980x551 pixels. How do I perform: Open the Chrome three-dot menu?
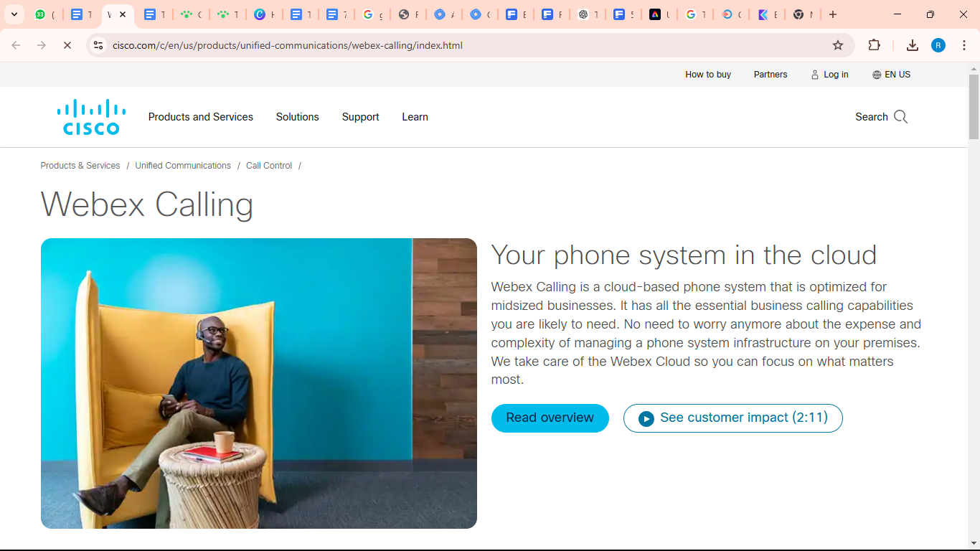coord(964,45)
